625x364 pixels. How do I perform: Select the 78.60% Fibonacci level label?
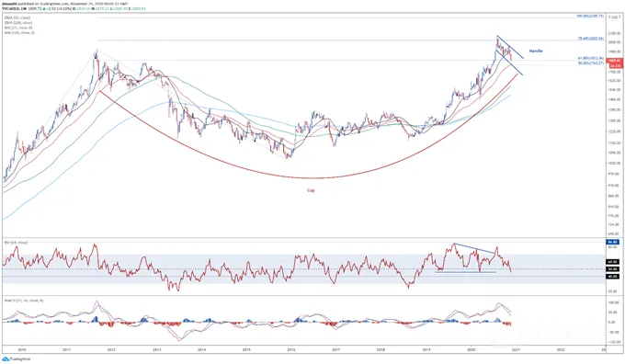click(x=591, y=39)
